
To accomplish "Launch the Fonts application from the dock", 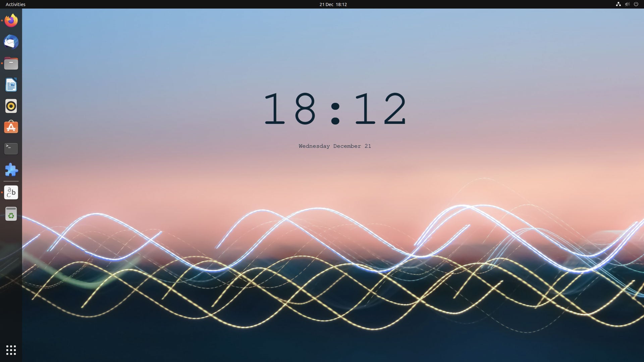I will tap(11, 192).
